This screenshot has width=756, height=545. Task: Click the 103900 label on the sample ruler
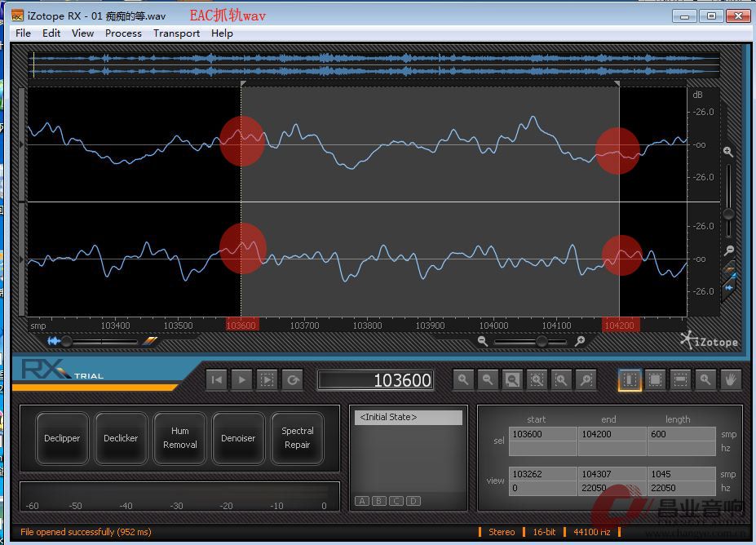430,326
